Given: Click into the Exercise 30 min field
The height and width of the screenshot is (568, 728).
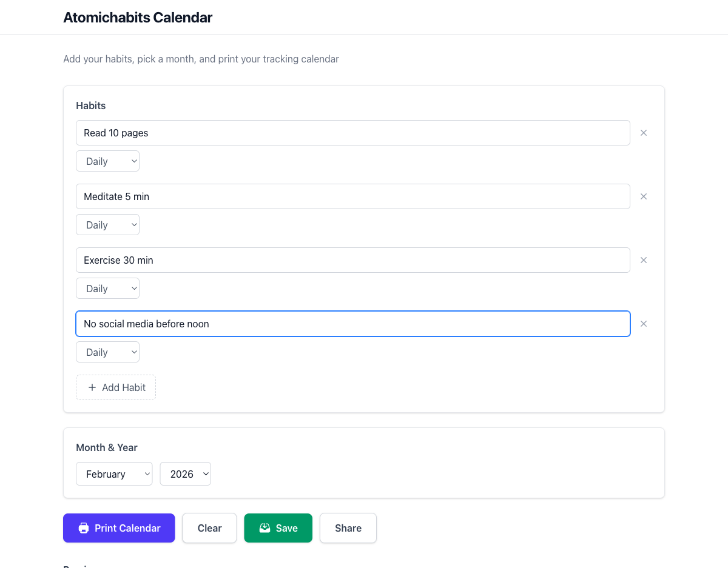Looking at the screenshot, I should pyautogui.click(x=352, y=260).
